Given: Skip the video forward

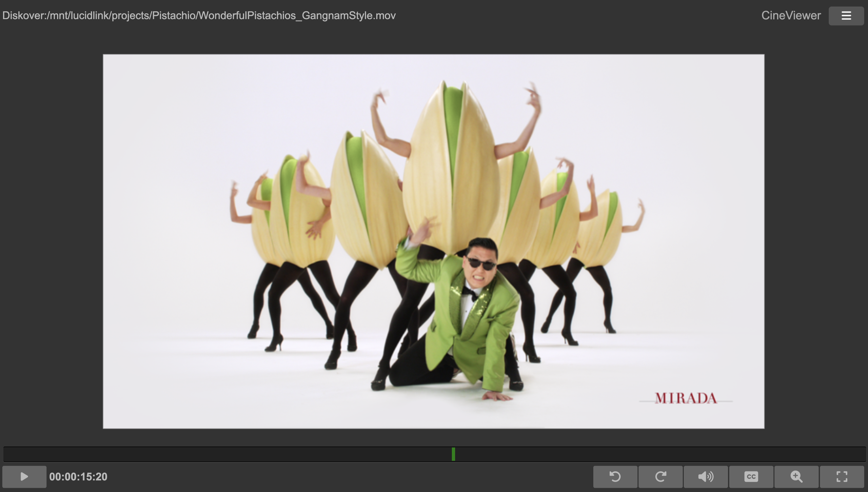Looking at the screenshot, I should click(x=661, y=476).
